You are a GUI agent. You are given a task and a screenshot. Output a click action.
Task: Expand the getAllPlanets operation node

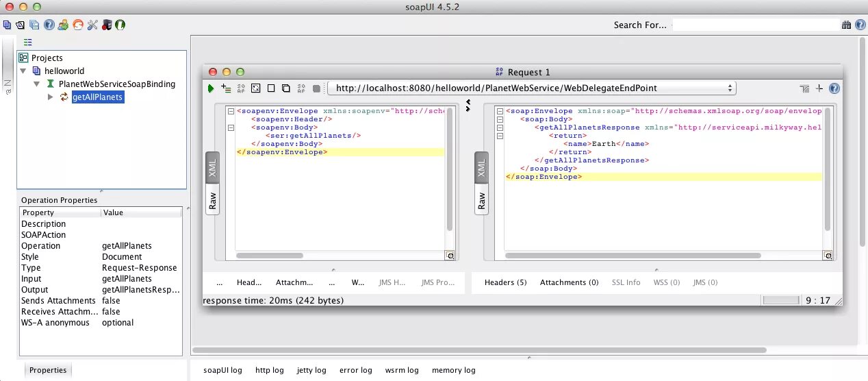pos(50,97)
